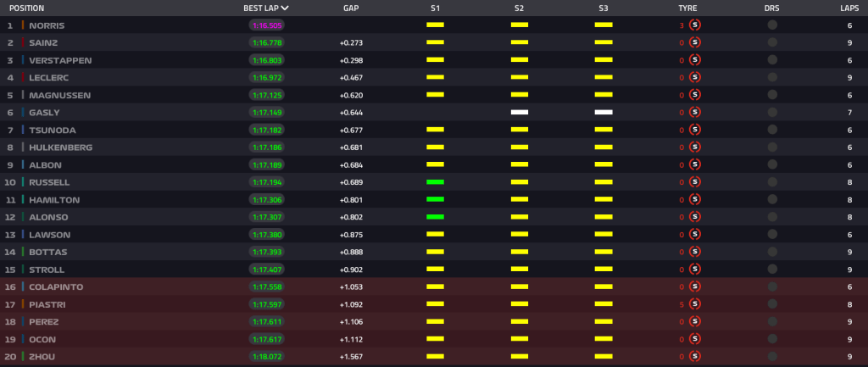Click the soft tyre icon in Hulkenberg row
Viewport: 868px width, 367px height.
coord(695,147)
